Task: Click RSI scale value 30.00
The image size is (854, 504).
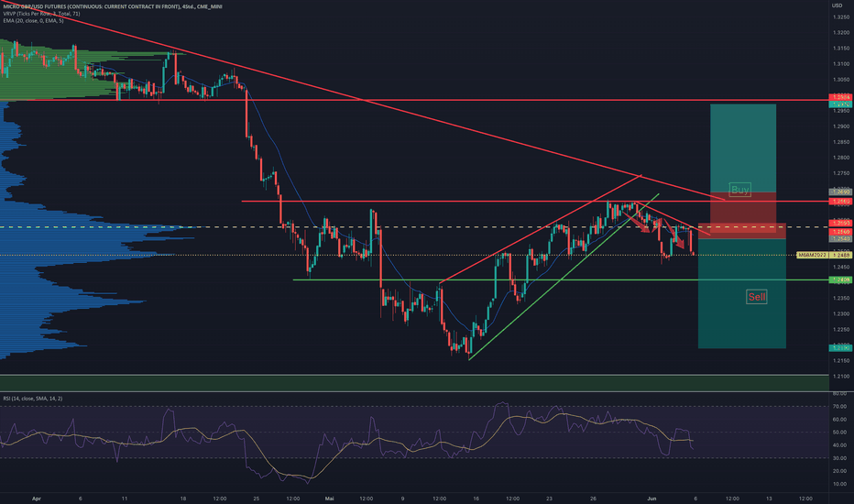Action: [x=840, y=458]
